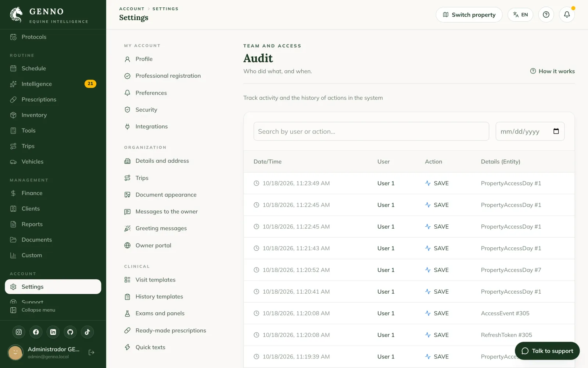Open Intelligence in sidebar

point(53,84)
